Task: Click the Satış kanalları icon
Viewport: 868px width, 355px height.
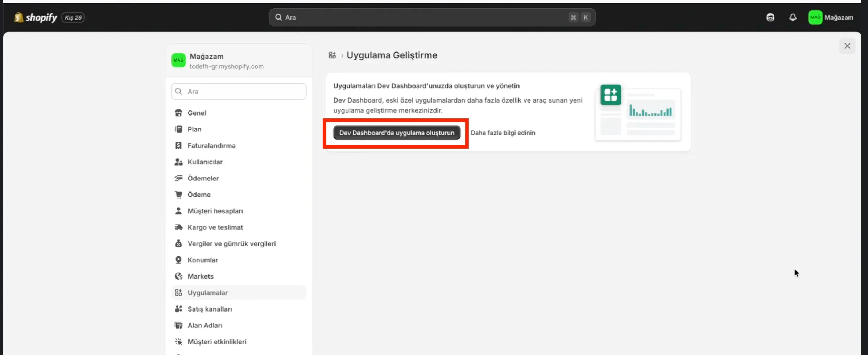Action: (178, 309)
